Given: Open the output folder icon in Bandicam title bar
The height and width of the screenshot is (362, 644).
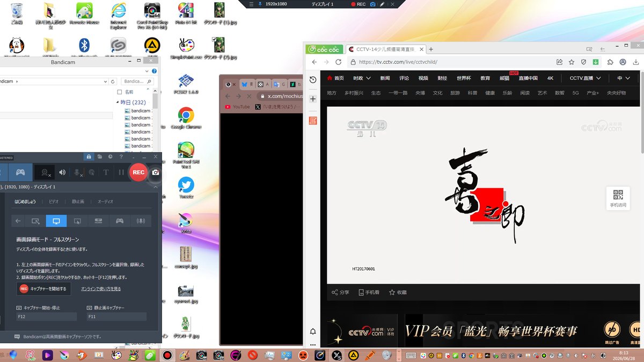Looking at the screenshot, I should coord(100,157).
